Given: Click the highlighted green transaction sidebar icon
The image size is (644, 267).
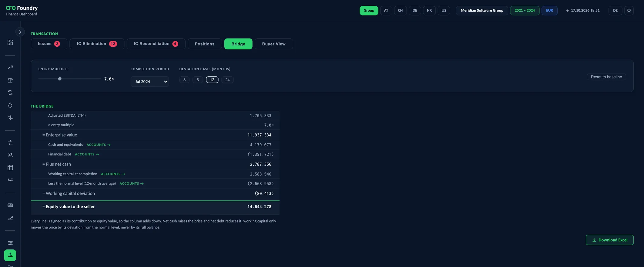Looking at the screenshot, I should coord(10,255).
